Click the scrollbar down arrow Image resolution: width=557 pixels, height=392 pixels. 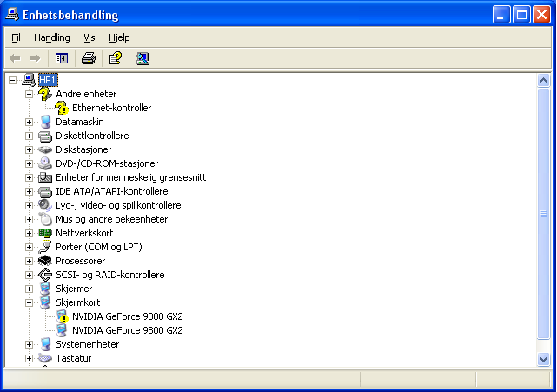tap(544, 359)
